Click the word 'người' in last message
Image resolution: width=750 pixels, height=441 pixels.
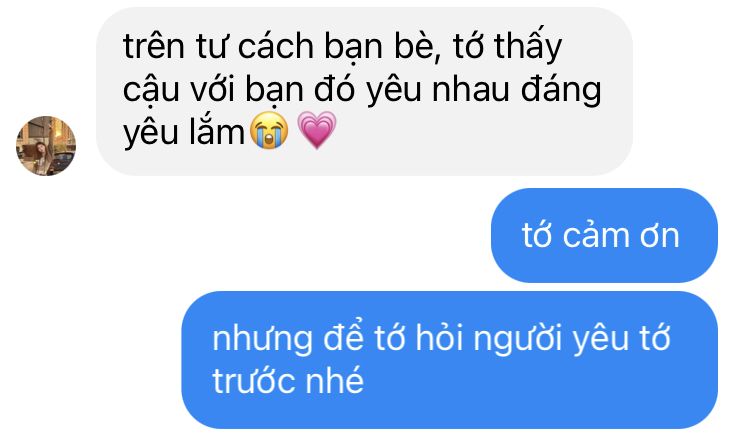[517, 340]
